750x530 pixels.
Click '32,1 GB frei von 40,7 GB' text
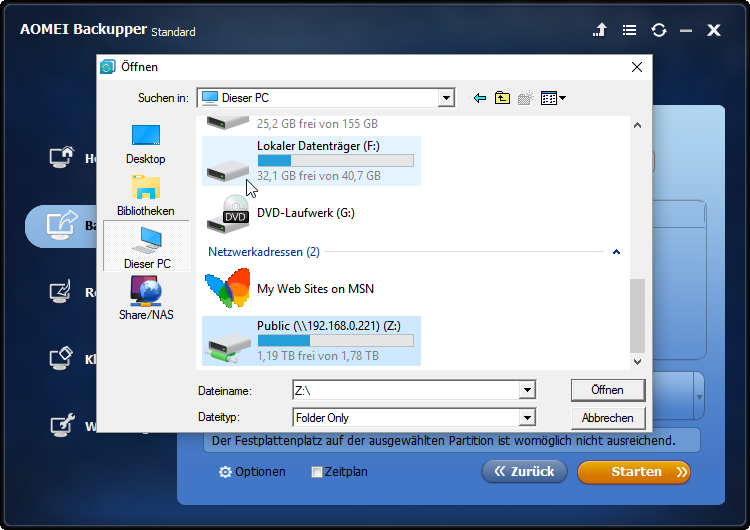click(x=319, y=176)
